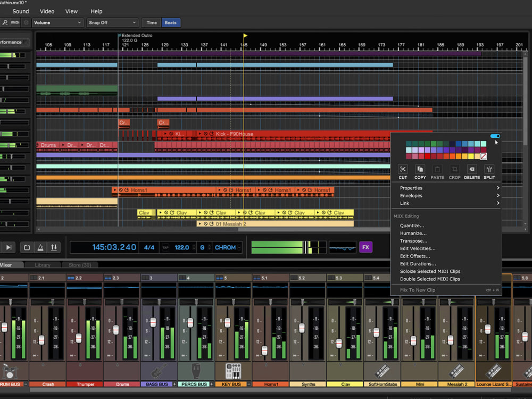Viewport: 532px width, 399px height.
Task: Click the synth icon on KEY BUS
Action: coord(233,371)
